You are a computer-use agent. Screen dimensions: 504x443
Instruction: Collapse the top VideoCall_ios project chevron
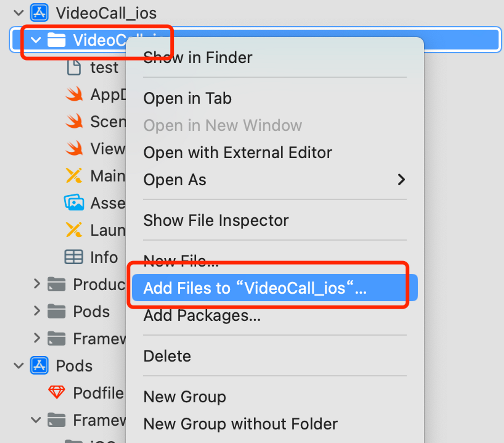click(x=19, y=13)
